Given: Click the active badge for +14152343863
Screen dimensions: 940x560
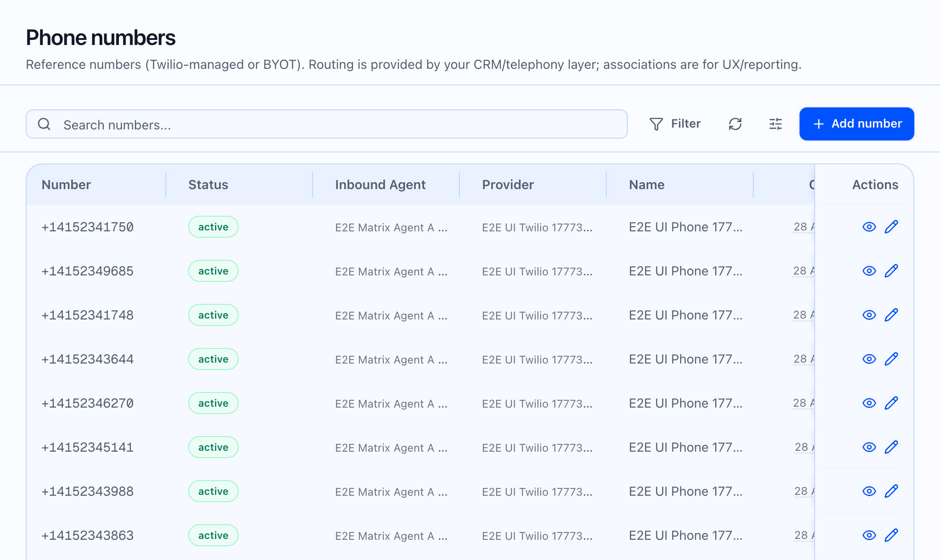Looking at the screenshot, I should (x=213, y=535).
